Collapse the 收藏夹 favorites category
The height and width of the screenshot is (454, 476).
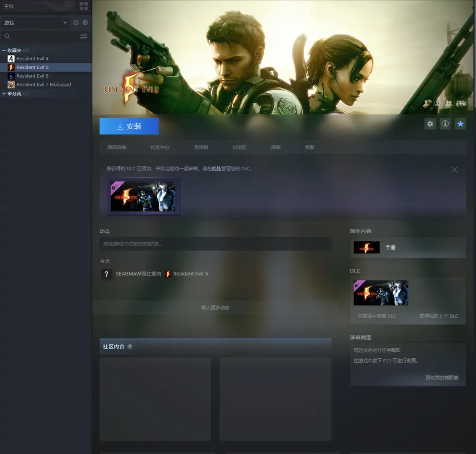coord(4,50)
